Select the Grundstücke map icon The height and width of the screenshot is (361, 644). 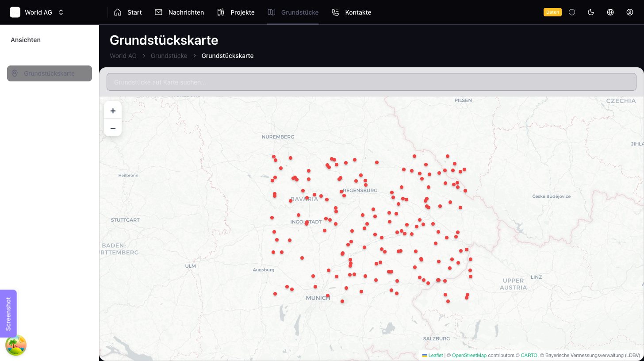pyautogui.click(x=271, y=12)
